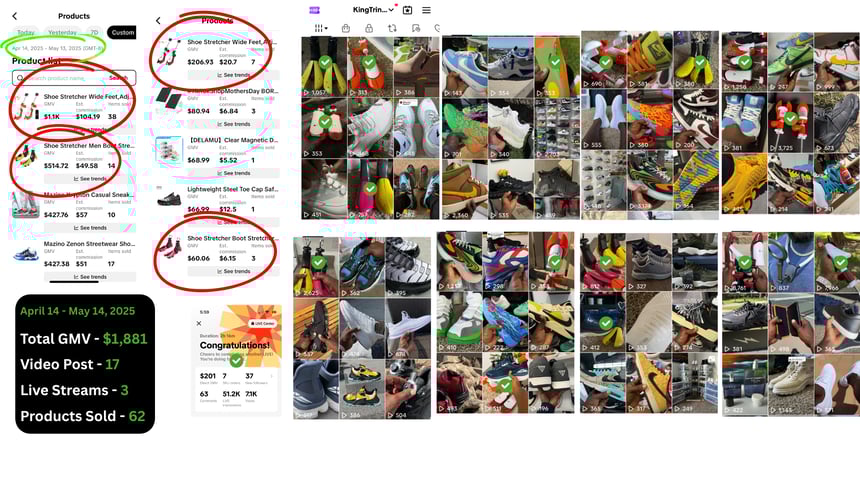Open the reposts arrows icon
This screenshot has height=479, width=860.
(392, 28)
